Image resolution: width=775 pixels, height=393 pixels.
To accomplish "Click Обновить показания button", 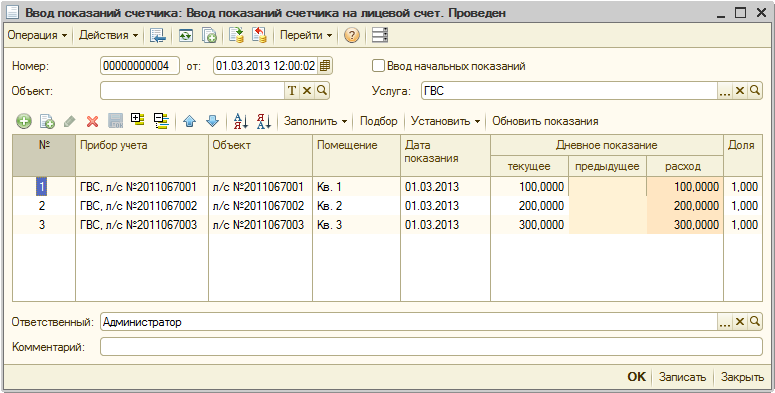I will (545, 121).
